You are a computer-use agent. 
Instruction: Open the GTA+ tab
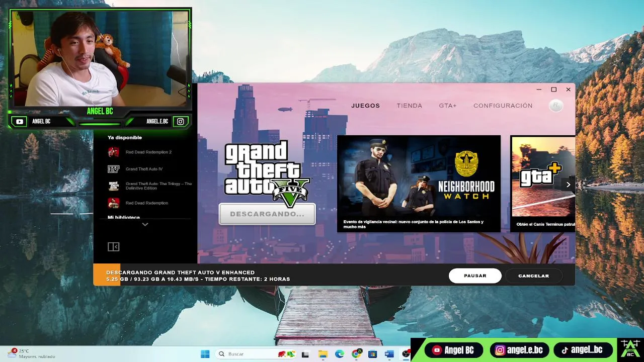click(447, 106)
